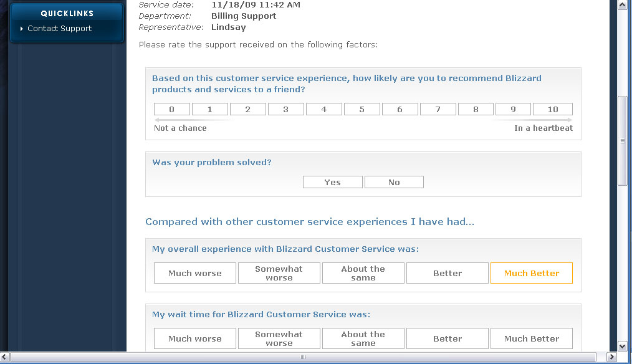The image size is (632, 364).
Task: Select Much Better for overall experience
Action: [532, 273]
